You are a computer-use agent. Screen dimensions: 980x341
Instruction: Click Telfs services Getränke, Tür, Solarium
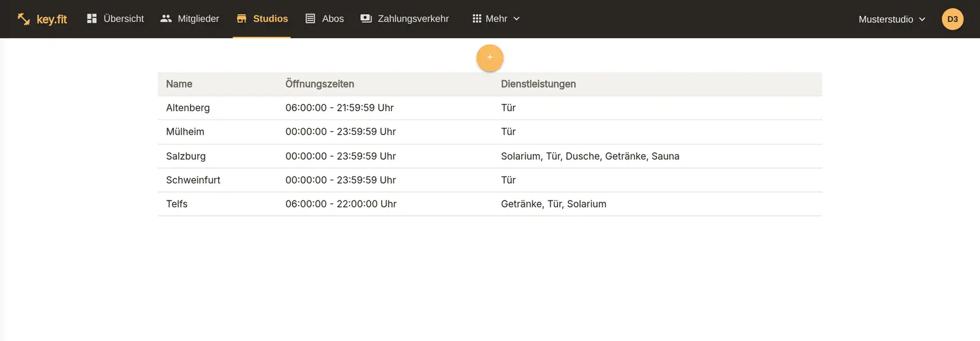tap(554, 204)
